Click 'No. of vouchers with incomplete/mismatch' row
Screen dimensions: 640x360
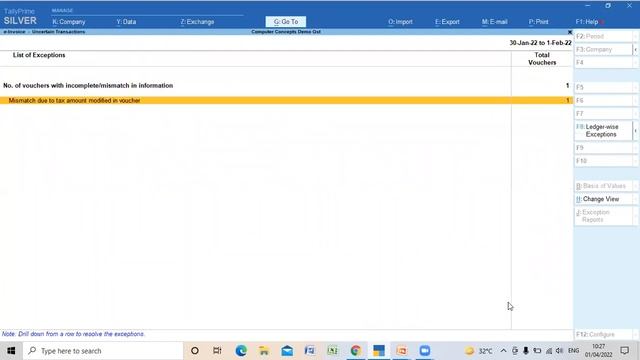tap(286, 86)
